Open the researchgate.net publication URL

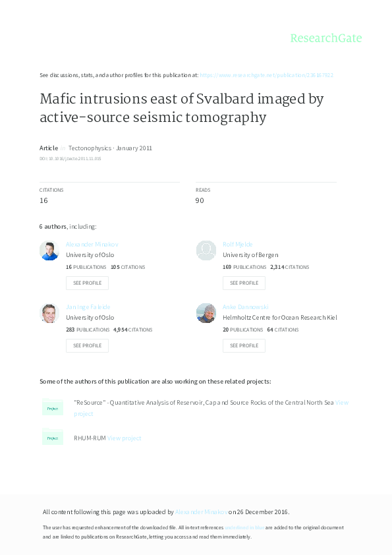pos(266,75)
